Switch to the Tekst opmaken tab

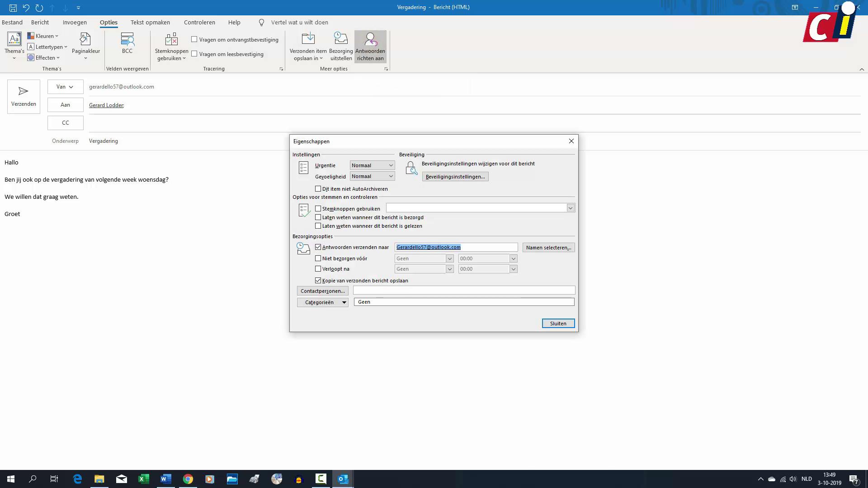[x=150, y=22]
